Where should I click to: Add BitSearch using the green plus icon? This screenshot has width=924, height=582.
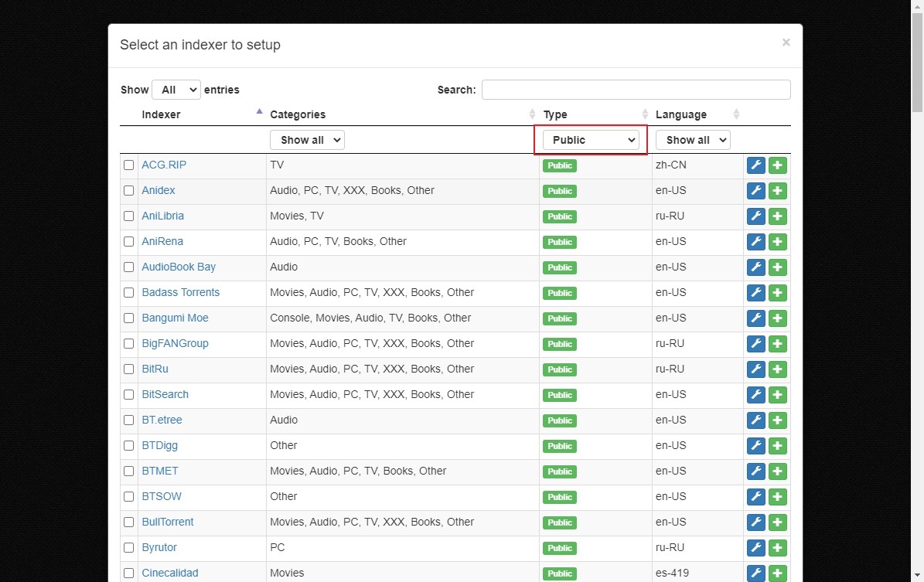[778, 395]
